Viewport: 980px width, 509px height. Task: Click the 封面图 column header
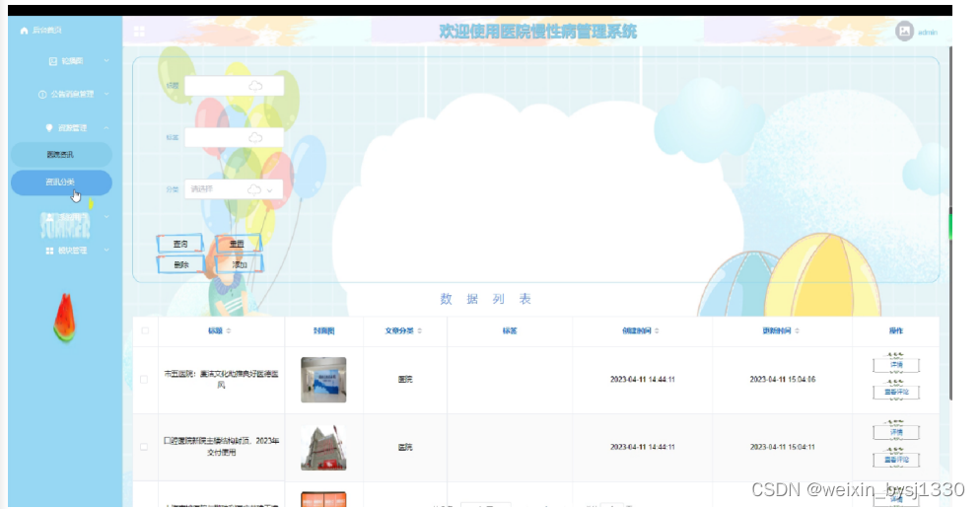(x=323, y=330)
